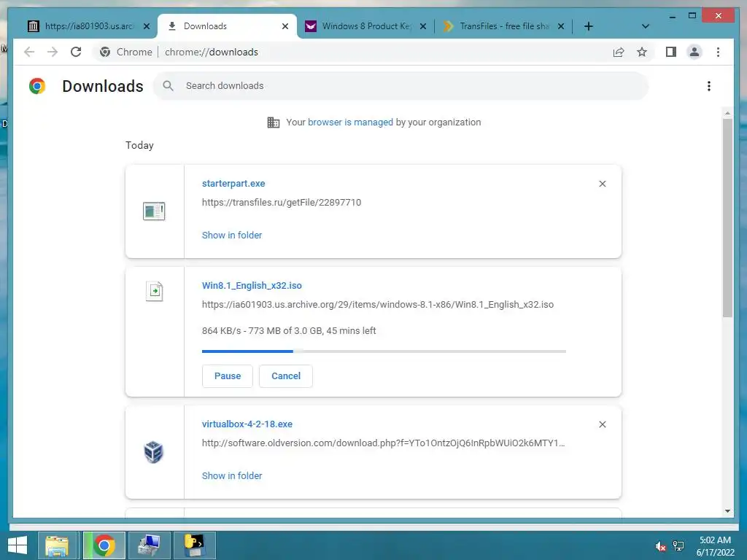Viewport: 747px width, 560px height.
Task: Open the Python taskbar icon
Action: pos(194,545)
